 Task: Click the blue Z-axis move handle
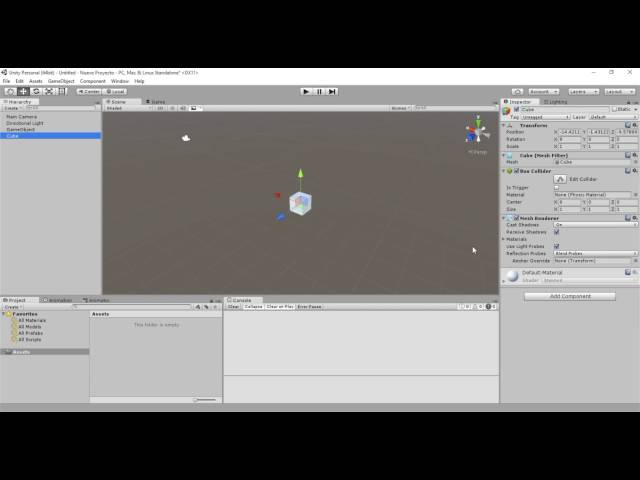(x=281, y=217)
